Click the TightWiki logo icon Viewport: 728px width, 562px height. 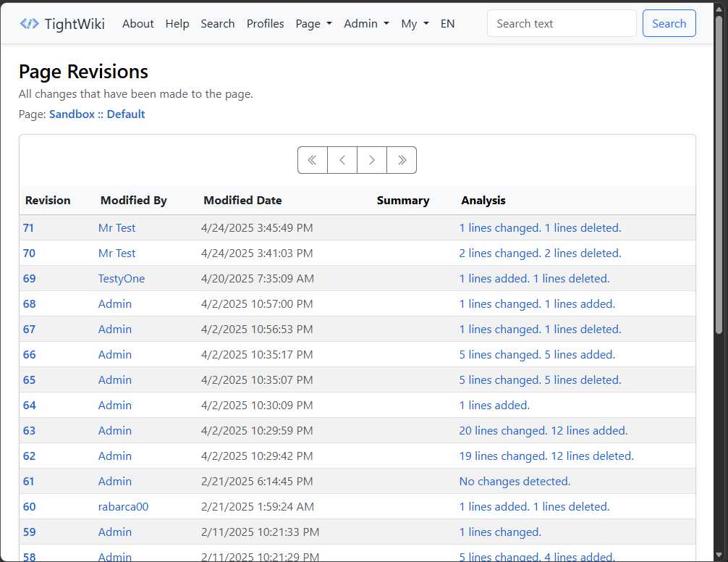point(29,24)
